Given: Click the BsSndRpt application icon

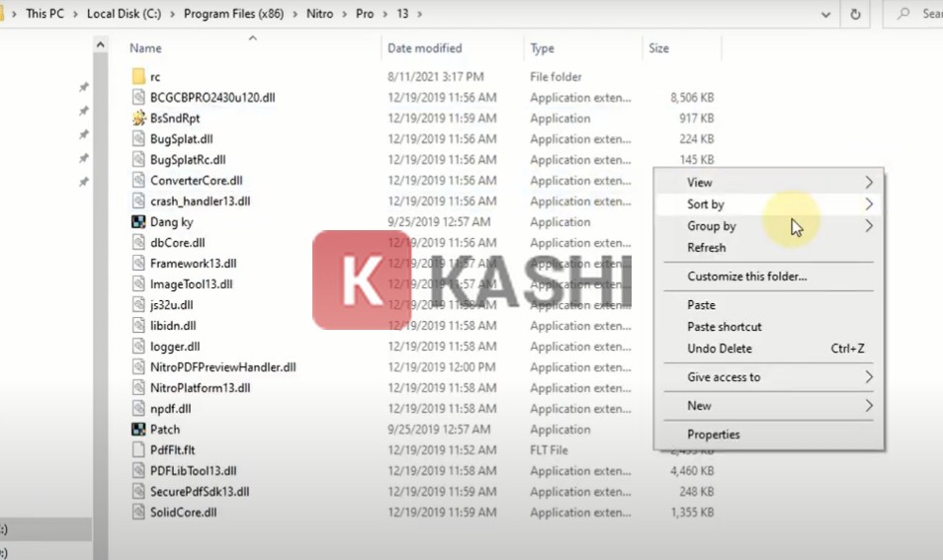Looking at the screenshot, I should (138, 118).
